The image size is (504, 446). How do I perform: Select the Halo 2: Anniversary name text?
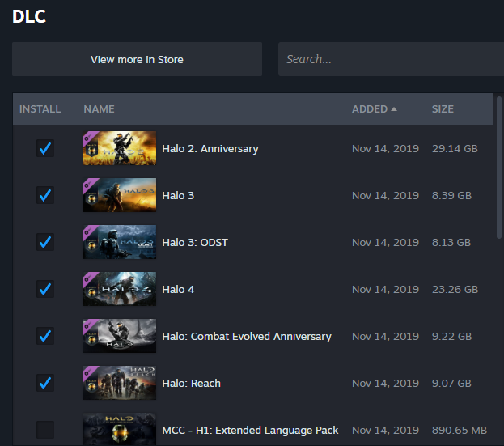(x=210, y=149)
